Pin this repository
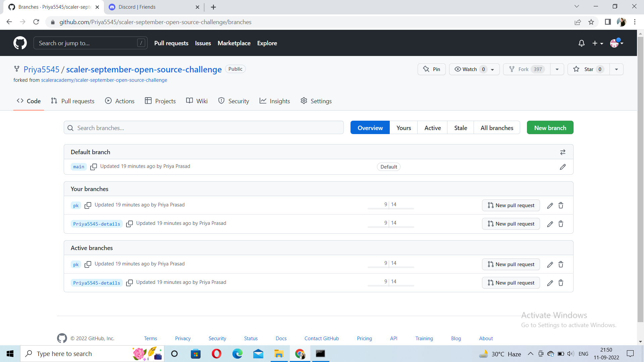 pyautogui.click(x=431, y=69)
